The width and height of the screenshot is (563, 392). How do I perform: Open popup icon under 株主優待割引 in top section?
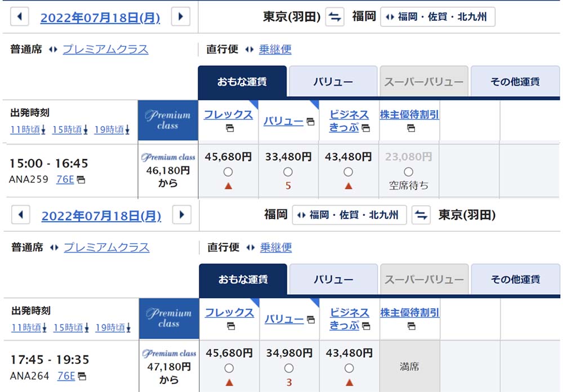tap(411, 128)
